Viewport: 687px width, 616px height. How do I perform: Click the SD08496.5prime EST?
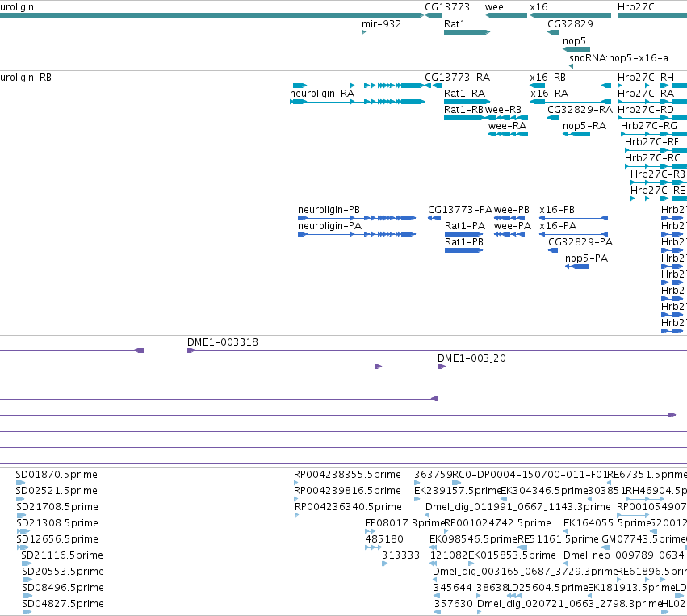click(x=27, y=596)
